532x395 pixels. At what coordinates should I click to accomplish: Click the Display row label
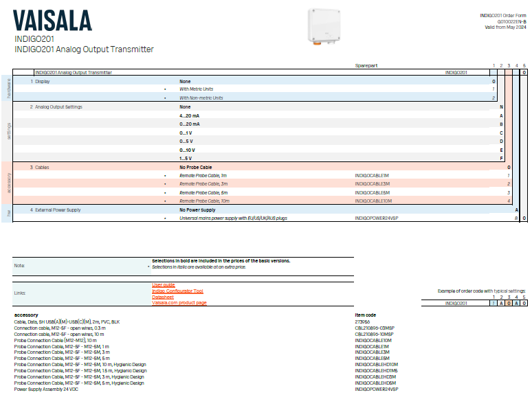(x=43, y=81)
